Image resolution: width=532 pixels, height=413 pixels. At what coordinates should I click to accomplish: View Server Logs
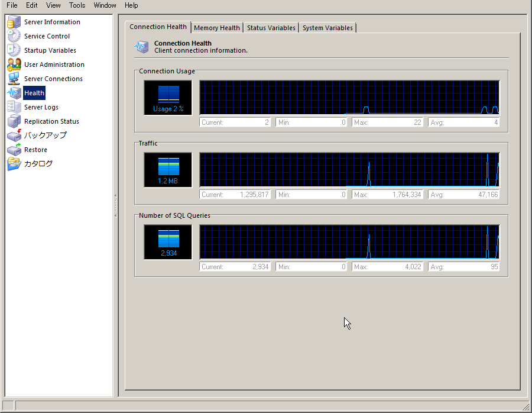pos(41,107)
